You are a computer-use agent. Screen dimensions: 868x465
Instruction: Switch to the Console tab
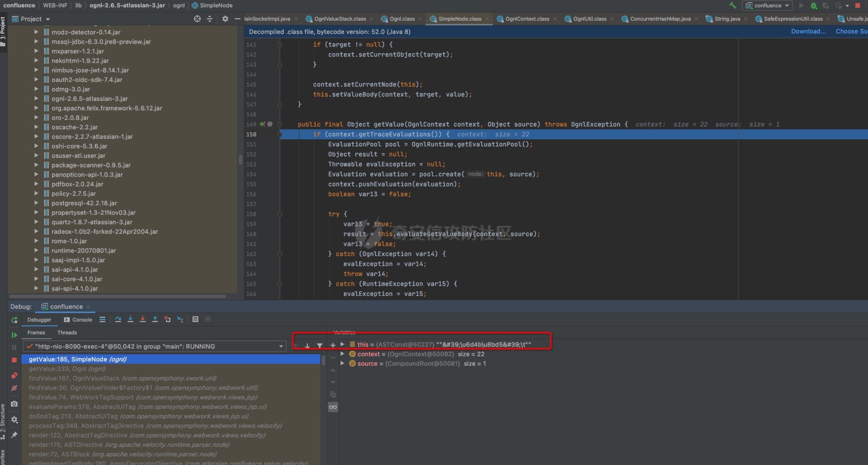click(78, 320)
